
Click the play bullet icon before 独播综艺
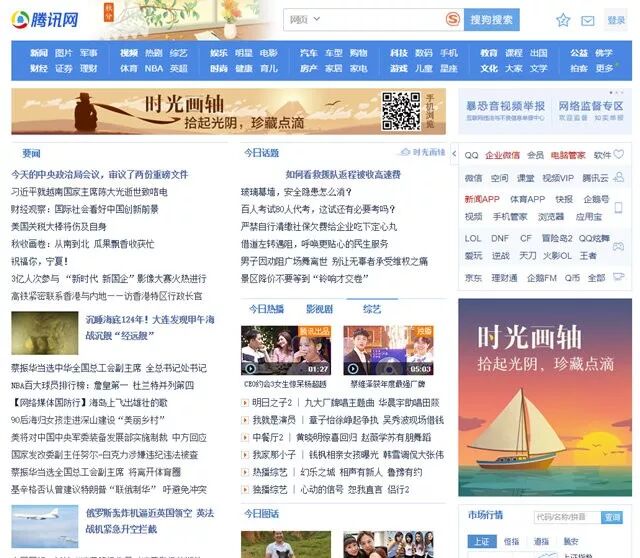coord(245,489)
